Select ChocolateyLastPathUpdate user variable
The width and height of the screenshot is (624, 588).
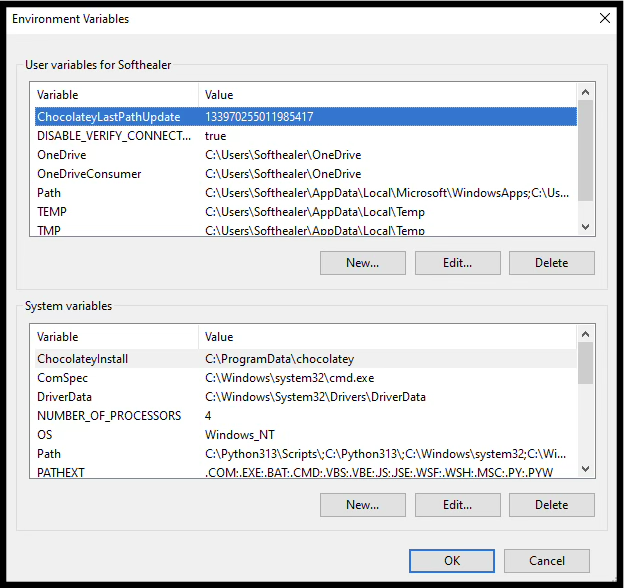108,117
